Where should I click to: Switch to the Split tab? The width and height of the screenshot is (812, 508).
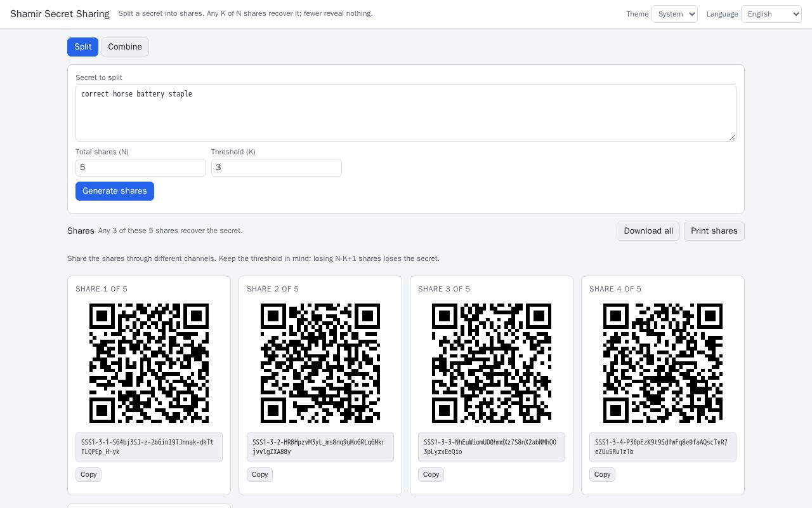(x=82, y=47)
